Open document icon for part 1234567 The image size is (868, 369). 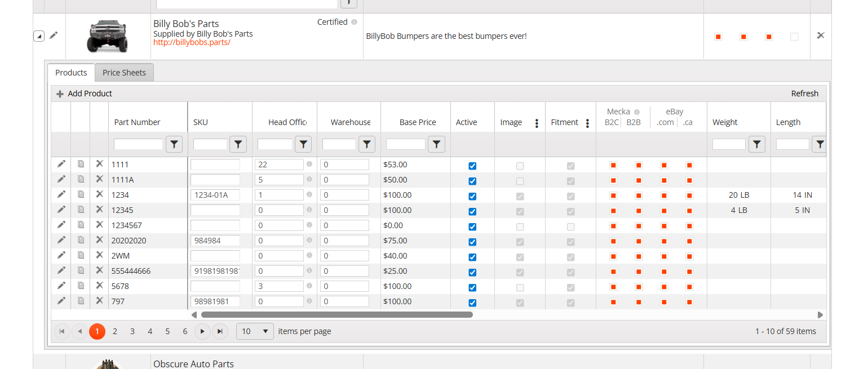coord(81,225)
